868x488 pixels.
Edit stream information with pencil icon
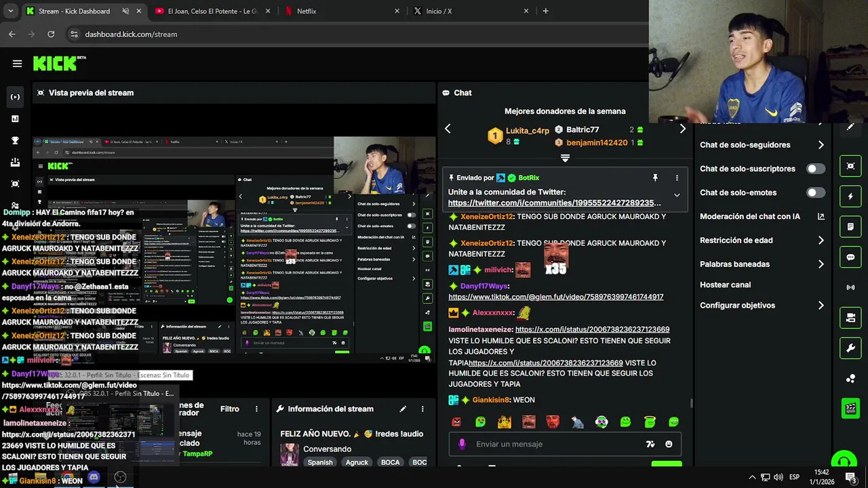click(403, 409)
